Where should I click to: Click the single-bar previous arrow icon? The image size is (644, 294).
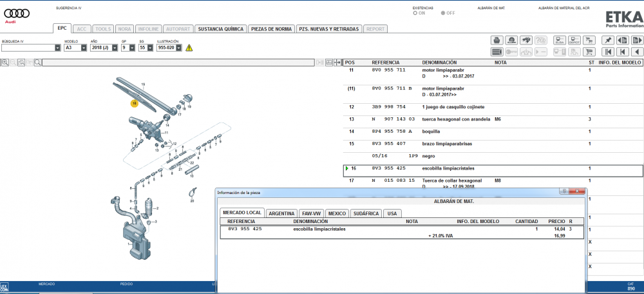pos(623,52)
